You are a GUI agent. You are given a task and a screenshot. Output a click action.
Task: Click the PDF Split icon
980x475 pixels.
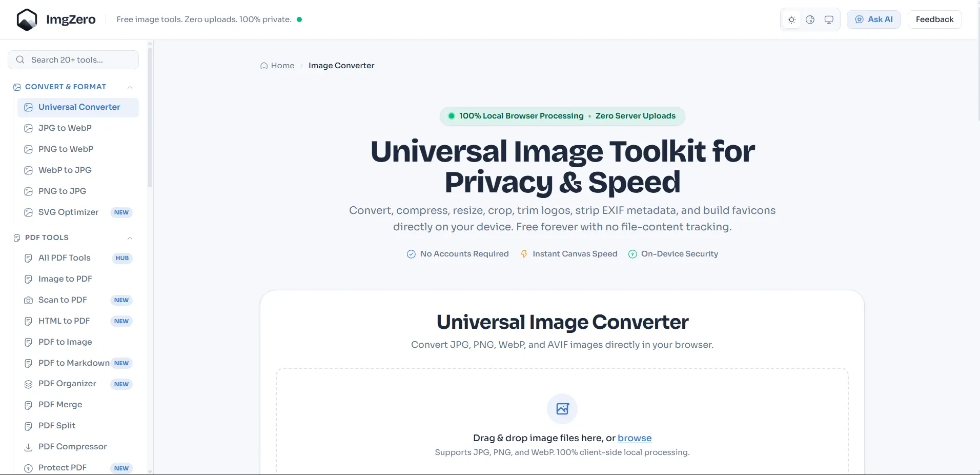pyautogui.click(x=29, y=426)
